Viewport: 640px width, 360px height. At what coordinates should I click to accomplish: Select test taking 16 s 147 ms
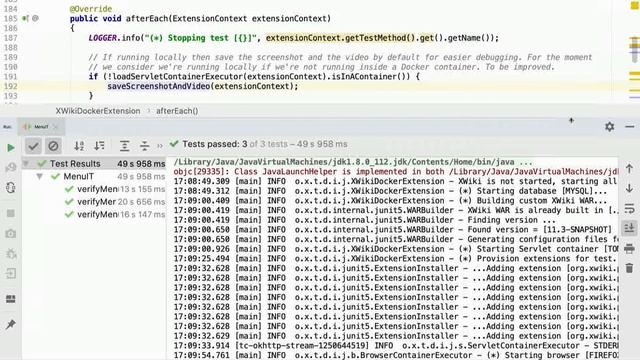pyautogui.click(x=94, y=214)
